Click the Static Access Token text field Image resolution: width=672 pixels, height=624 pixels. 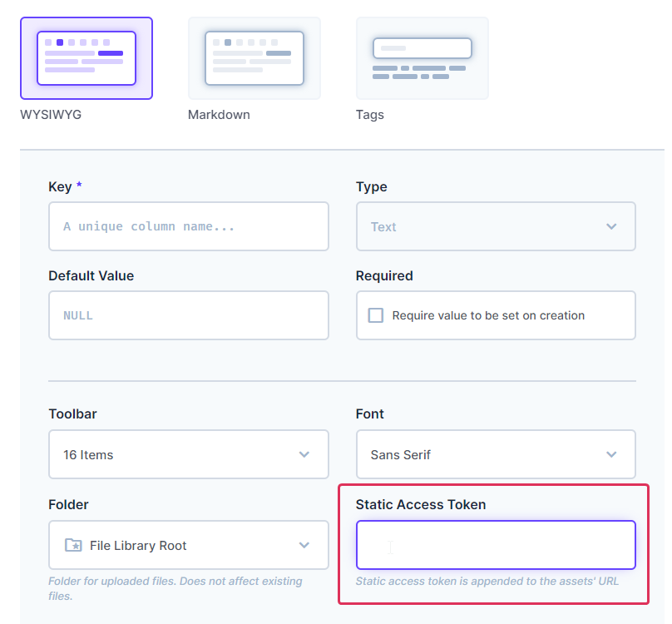pyautogui.click(x=496, y=545)
